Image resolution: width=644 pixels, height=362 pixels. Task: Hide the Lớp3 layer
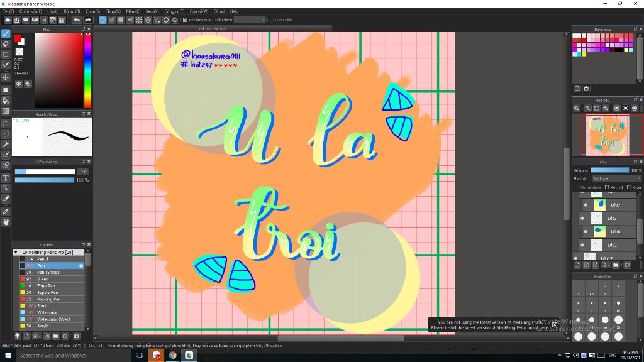coord(582,218)
